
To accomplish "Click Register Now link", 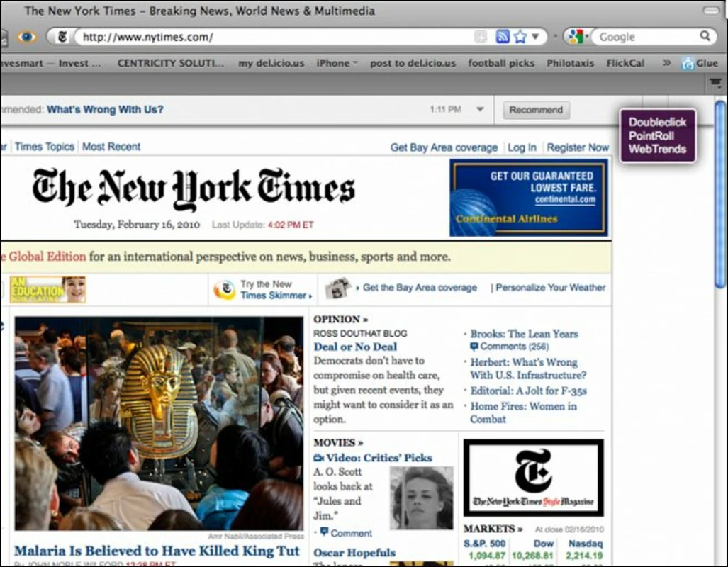I will pos(578,147).
